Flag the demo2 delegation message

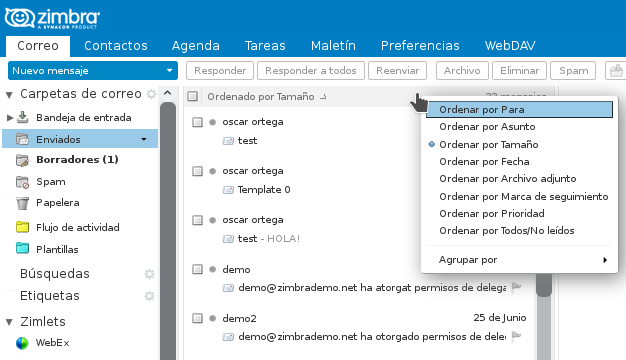(x=517, y=336)
